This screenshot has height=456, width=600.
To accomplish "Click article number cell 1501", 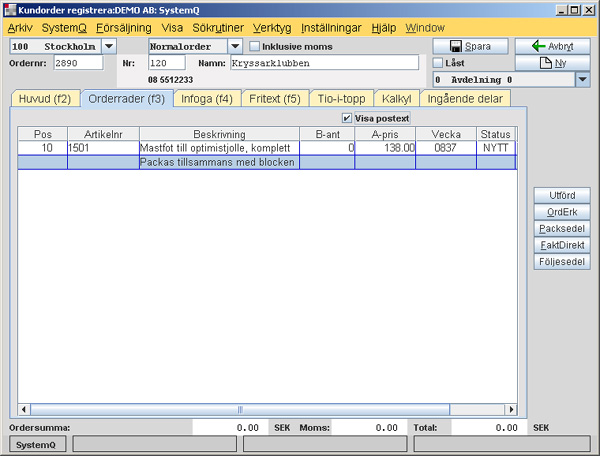I will (103, 148).
